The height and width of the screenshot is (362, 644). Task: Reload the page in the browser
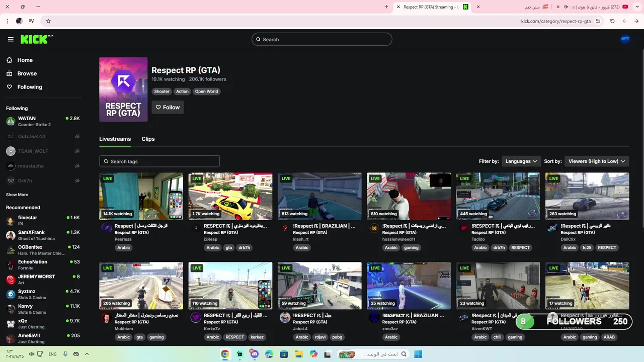tap(612, 21)
